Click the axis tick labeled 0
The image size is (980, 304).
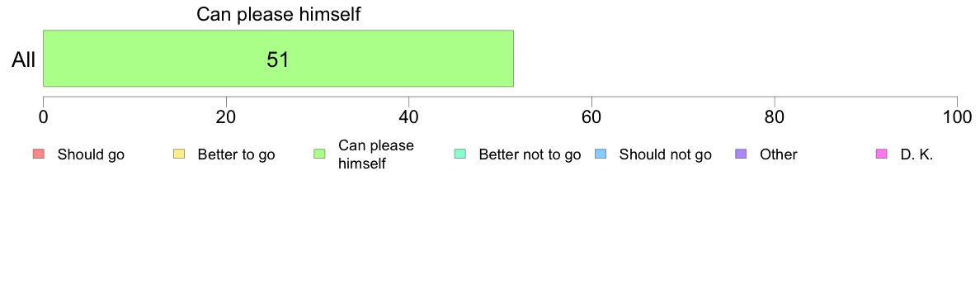coord(43,117)
